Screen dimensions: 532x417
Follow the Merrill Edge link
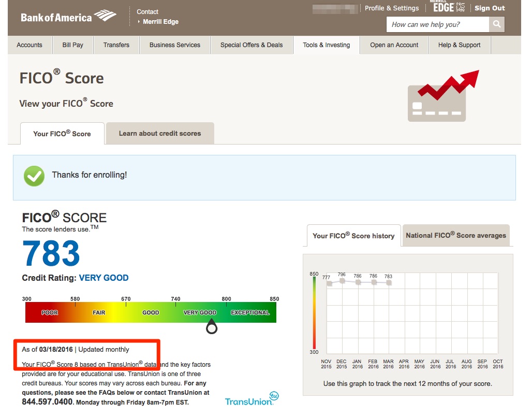click(x=160, y=22)
